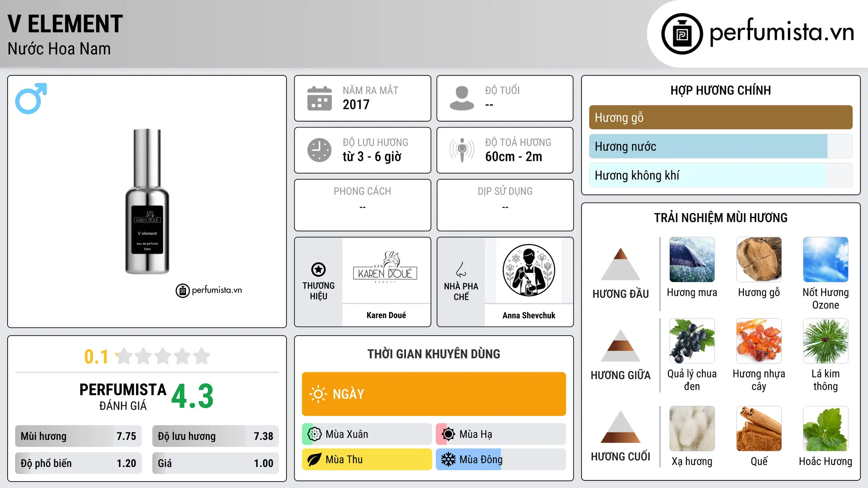868x488 pixels.
Task: Open the Hương nhựa cây thumbnail
Action: tap(759, 341)
